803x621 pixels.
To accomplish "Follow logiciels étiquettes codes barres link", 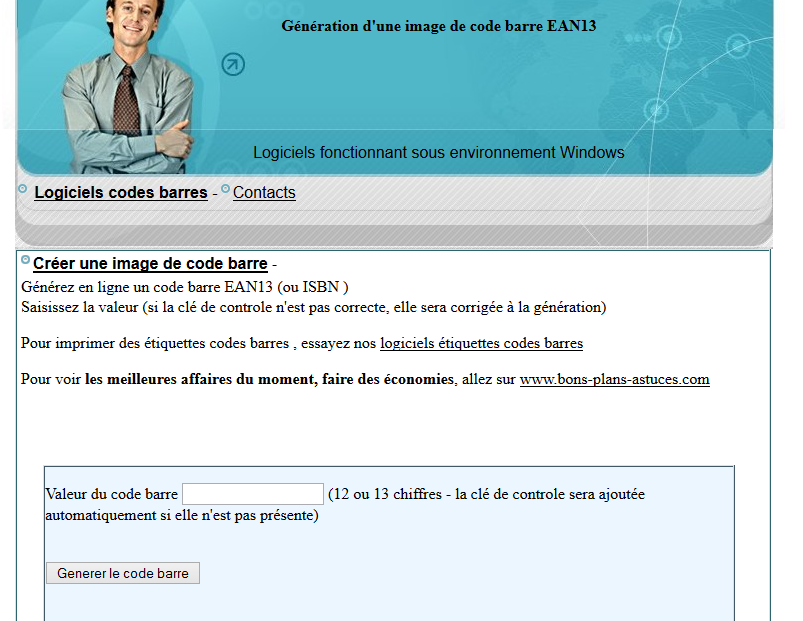I will tap(481, 344).
